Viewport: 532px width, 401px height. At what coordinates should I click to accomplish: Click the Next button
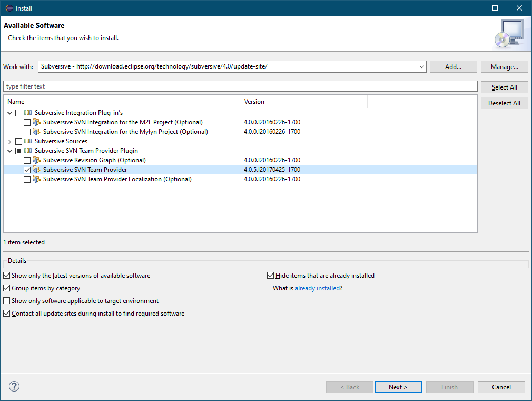pyautogui.click(x=398, y=386)
